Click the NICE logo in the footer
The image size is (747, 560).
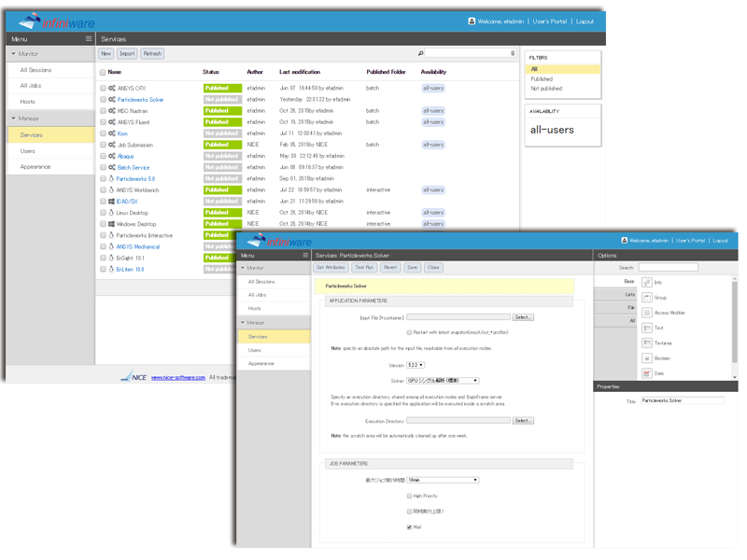[134, 376]
